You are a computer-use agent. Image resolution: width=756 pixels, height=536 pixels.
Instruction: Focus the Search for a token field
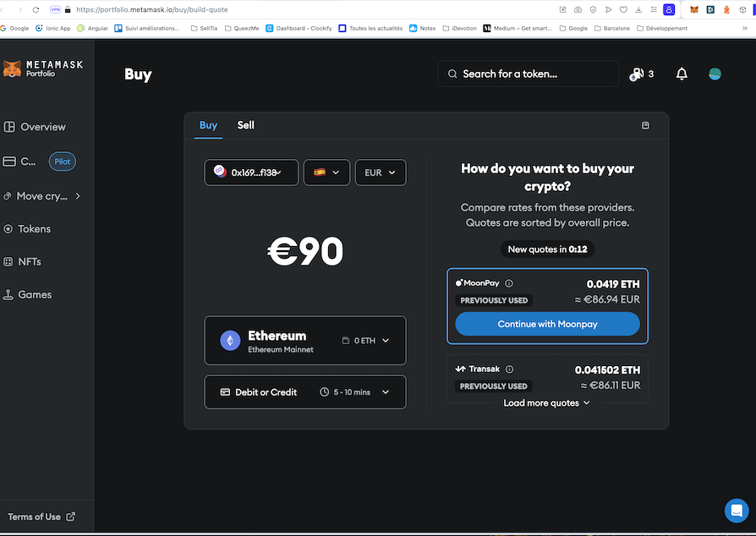coord(533,74)
